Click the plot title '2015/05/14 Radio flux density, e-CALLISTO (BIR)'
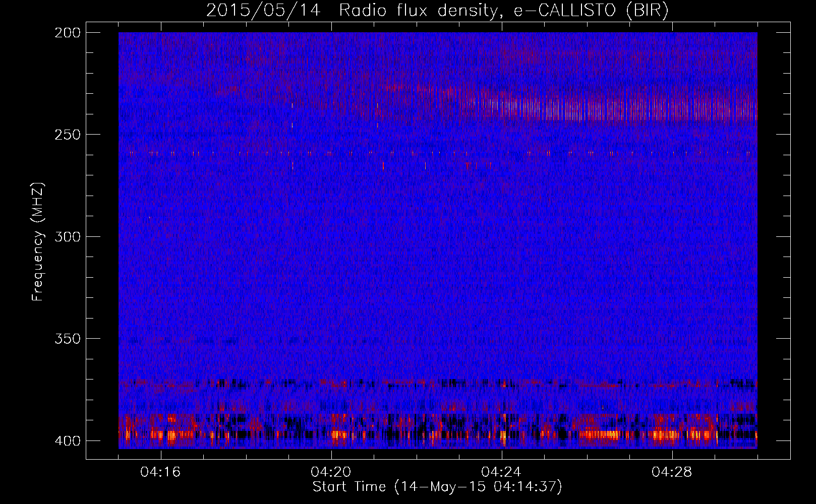The image size is (816, 504). click(437, 11)
